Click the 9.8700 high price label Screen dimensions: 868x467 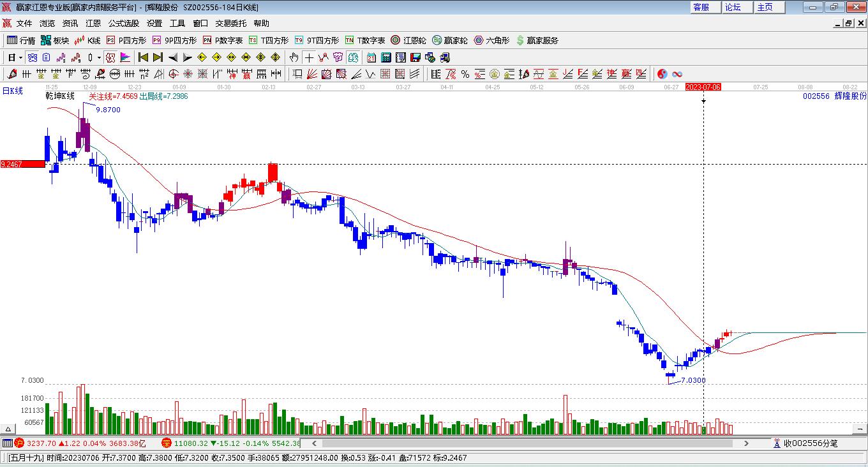pos(108,110)
